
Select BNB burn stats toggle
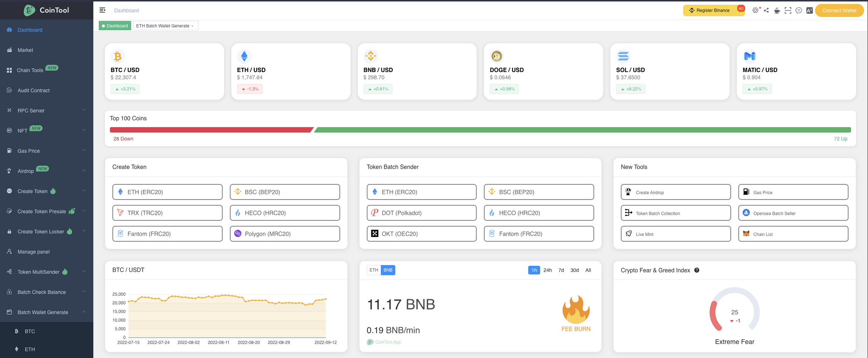[x=388, y=270]
